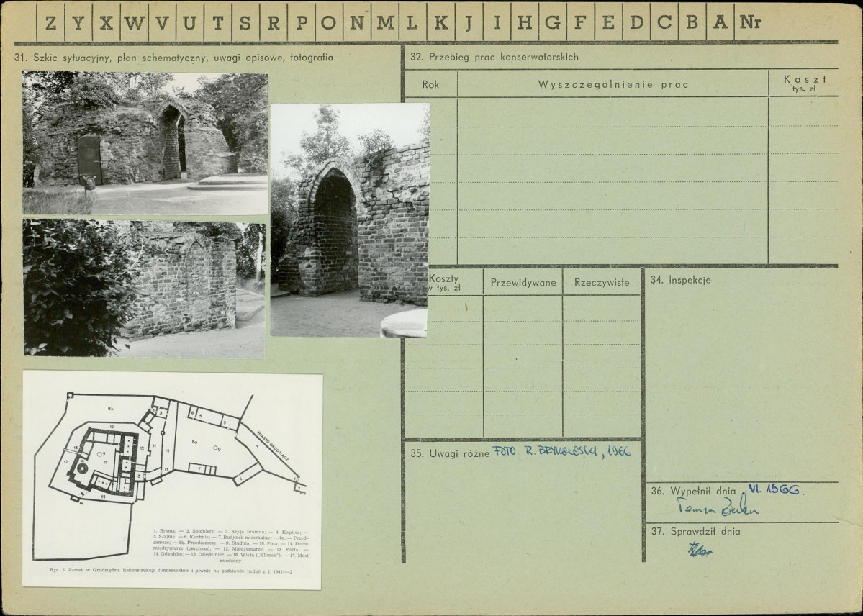Select the letter M index tab
863x616 pixels.
click(385, 22)
